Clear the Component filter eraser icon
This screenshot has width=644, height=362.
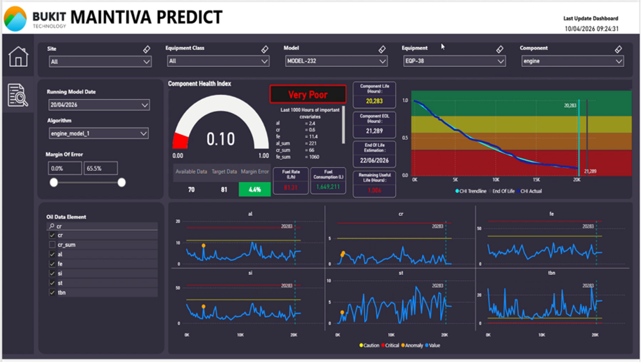(x=618, y=49)
